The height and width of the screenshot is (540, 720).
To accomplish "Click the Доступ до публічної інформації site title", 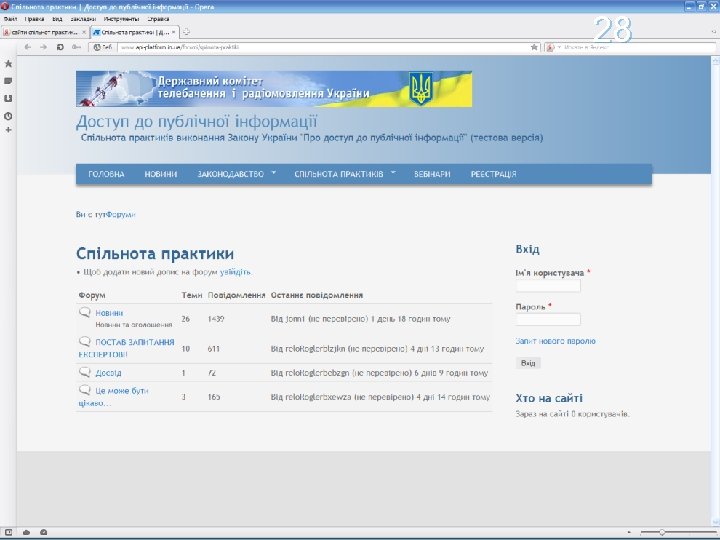I will coord(197,122).
